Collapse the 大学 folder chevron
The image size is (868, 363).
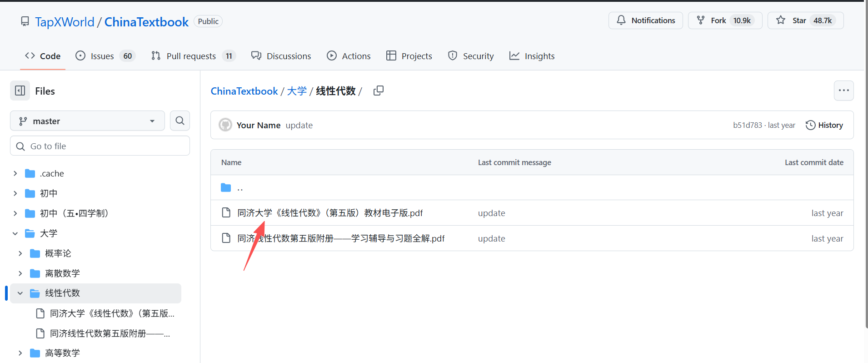(x=15, y=233)
